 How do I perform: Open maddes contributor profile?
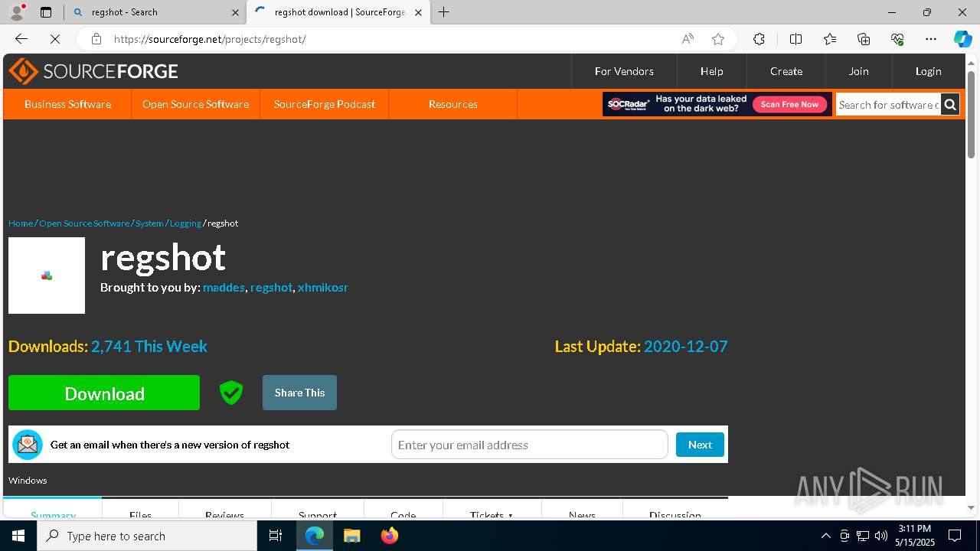[x=224, y=288]
